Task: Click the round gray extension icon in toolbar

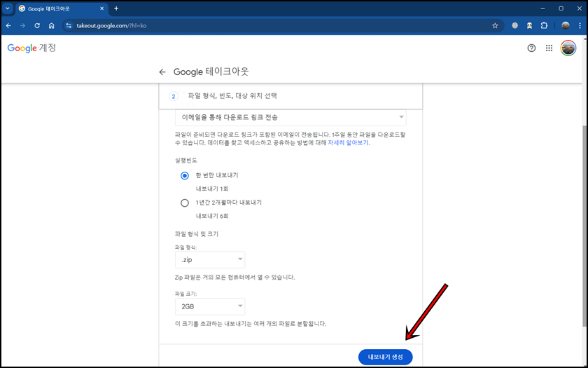Action: point(515,25)
